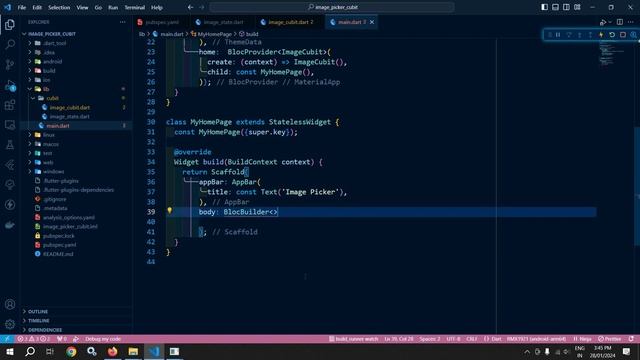
Task: Toggle the secondary side bar layout icon
Action: pos(566,7)
